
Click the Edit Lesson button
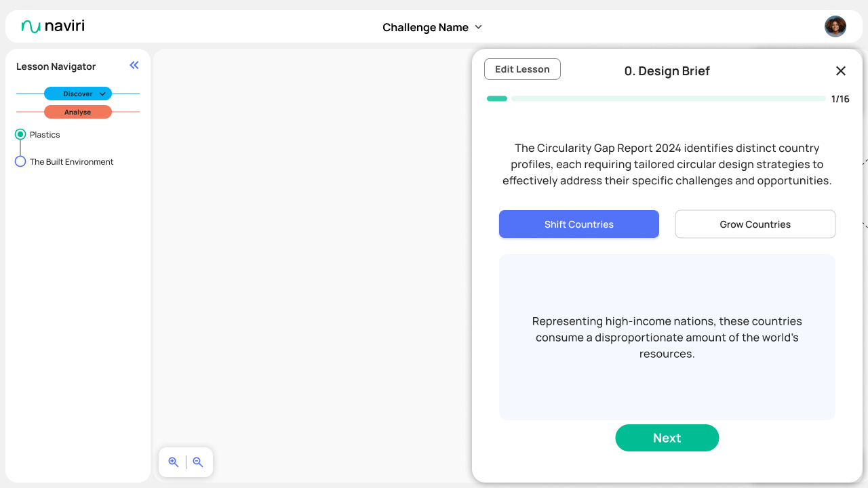coord(522,69)
